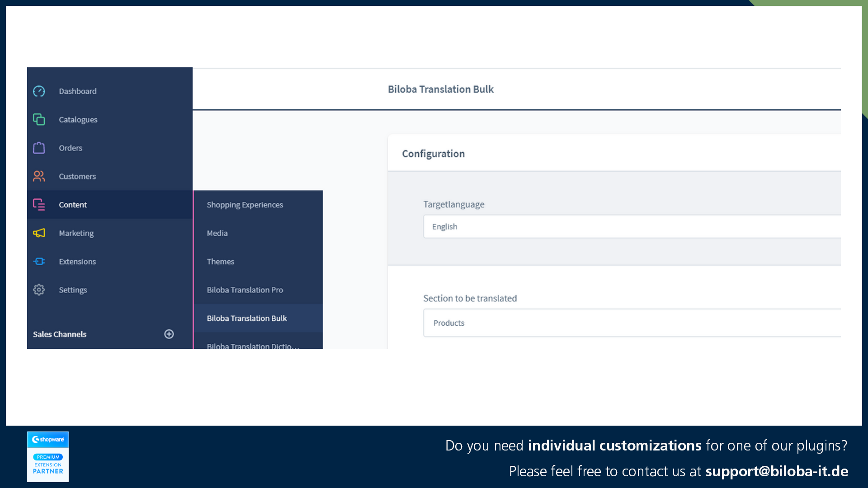
Task: Open the Settings menu entry
Action: [x=110, y=290]
